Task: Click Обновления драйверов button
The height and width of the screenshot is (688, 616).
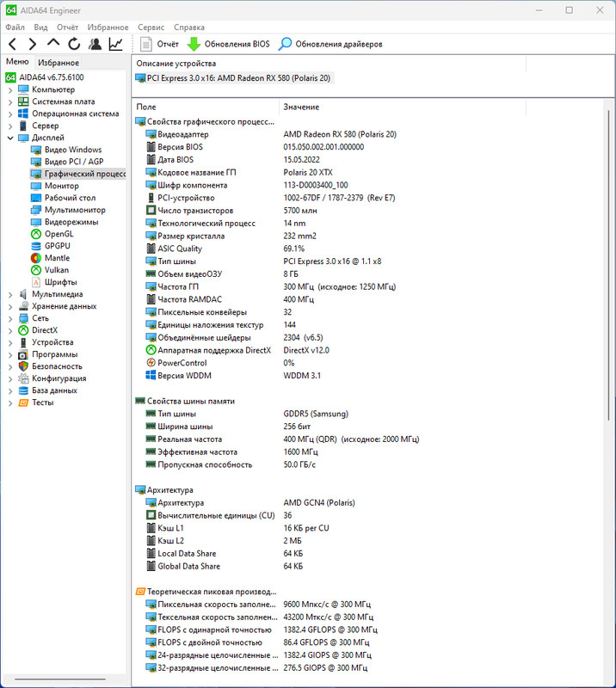Action: 330,44
